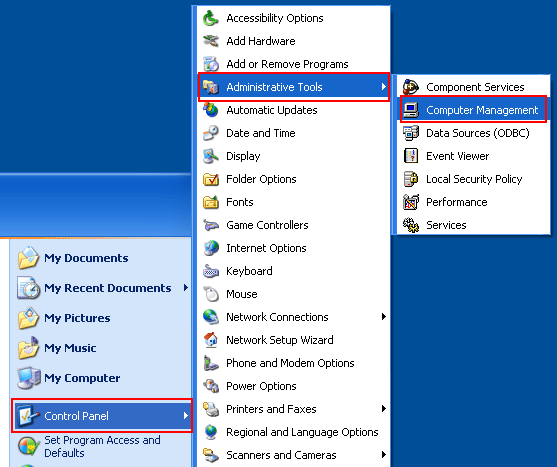This screenshot has height=467, width=557.
Task: Select the Power Options entry
Action: [294, 386]
